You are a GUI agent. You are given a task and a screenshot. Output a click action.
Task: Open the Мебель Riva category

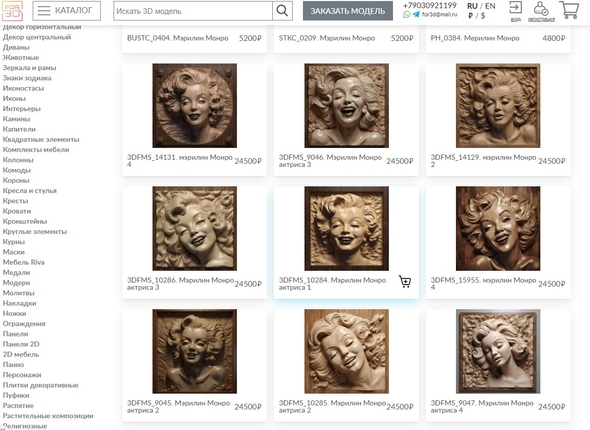[x=24, y=262]
